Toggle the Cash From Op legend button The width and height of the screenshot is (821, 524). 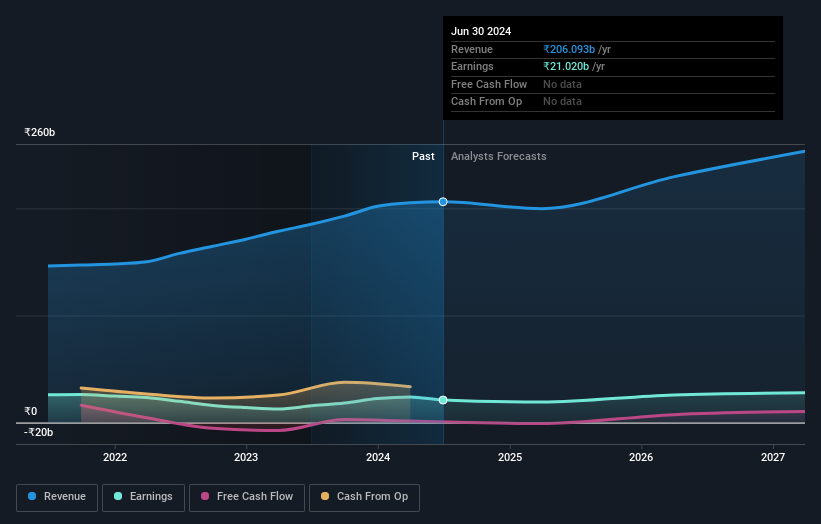(x=364, y=497)
